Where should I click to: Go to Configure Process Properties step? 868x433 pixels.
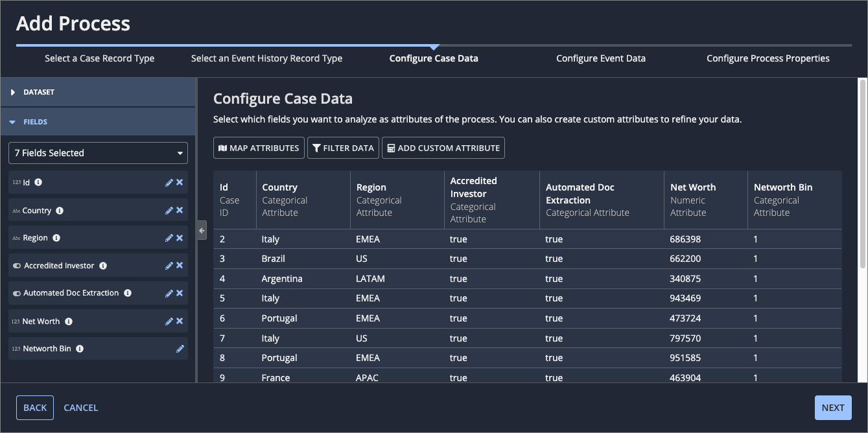768,58
